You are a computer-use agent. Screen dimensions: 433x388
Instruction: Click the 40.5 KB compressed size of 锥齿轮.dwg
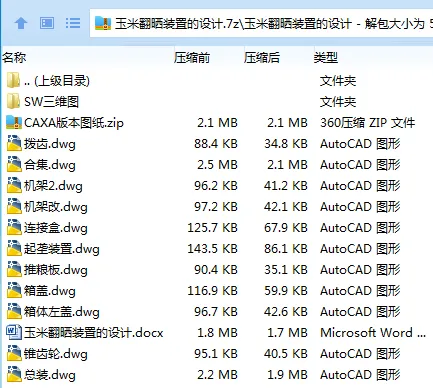pyautogui.click(x=286, y=354)
